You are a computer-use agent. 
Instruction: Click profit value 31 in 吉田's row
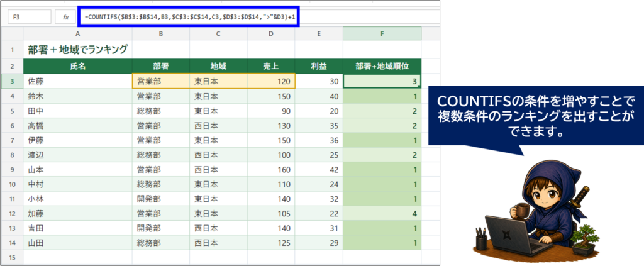click(319, 228)
